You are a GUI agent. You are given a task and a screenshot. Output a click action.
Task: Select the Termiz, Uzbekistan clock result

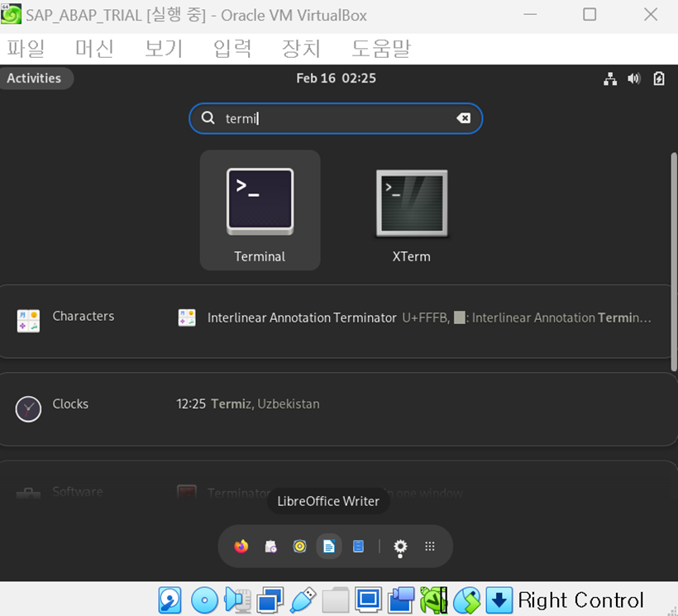[x=248, y=404]
